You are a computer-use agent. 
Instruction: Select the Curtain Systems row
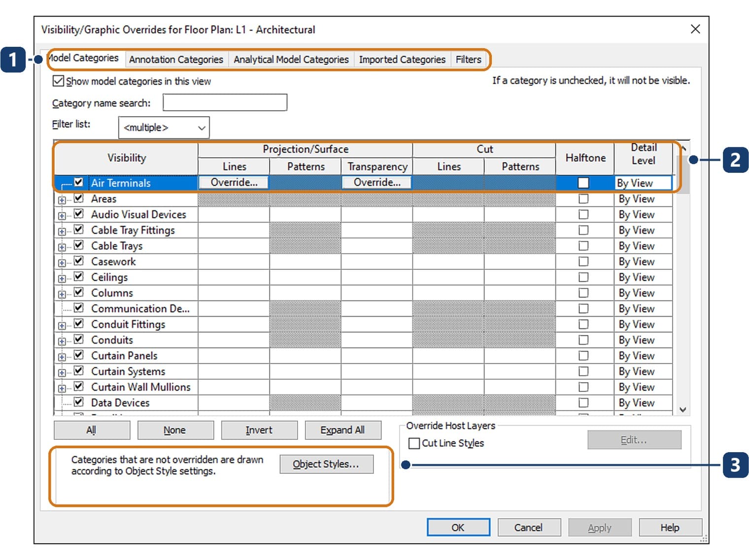coord(363,371)
